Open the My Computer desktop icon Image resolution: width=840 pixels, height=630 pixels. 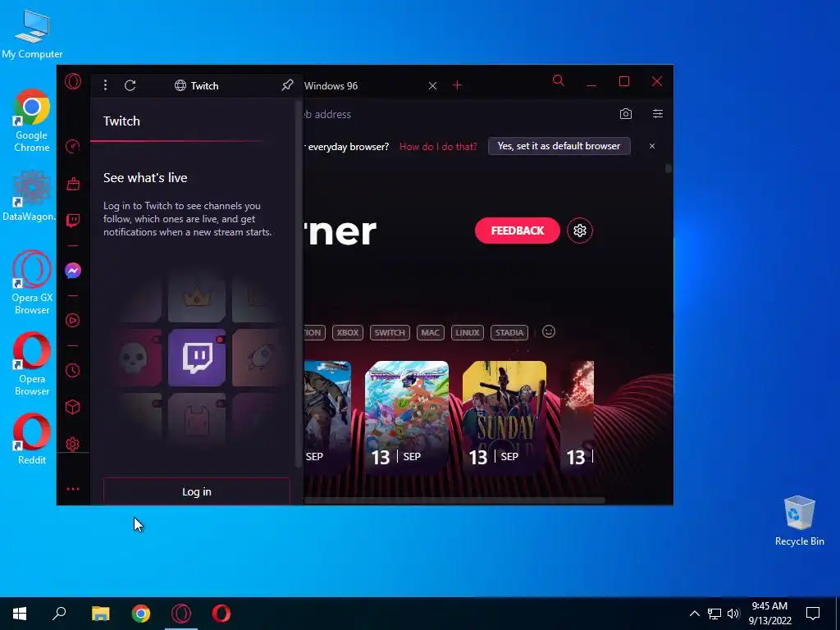pos(32,34)
